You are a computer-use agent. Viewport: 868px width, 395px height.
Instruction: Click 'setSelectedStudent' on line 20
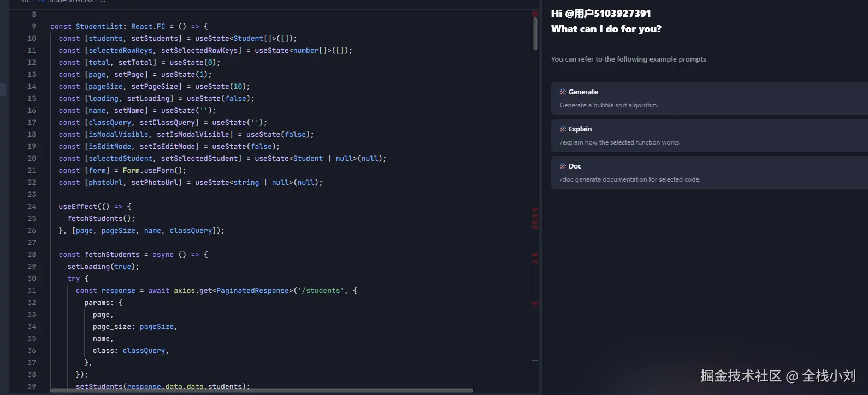point(199,158)
